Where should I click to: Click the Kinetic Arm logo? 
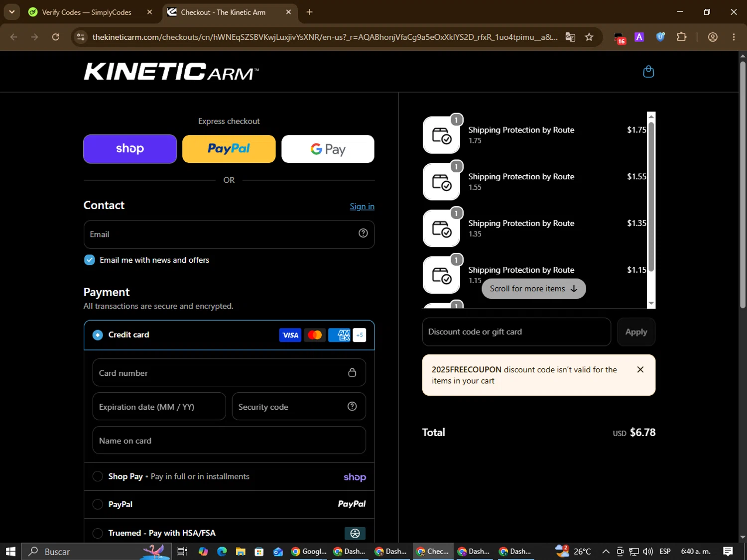[171, 72]
